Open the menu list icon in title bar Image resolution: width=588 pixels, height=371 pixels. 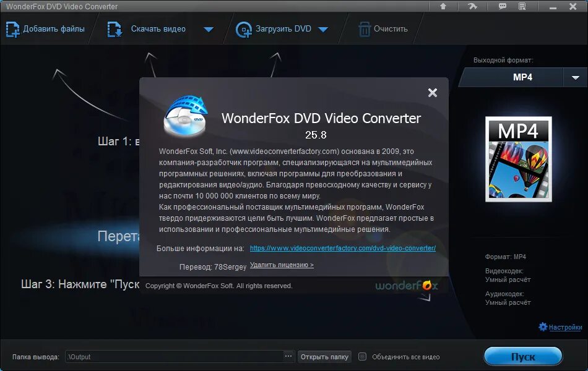point(522,6)
